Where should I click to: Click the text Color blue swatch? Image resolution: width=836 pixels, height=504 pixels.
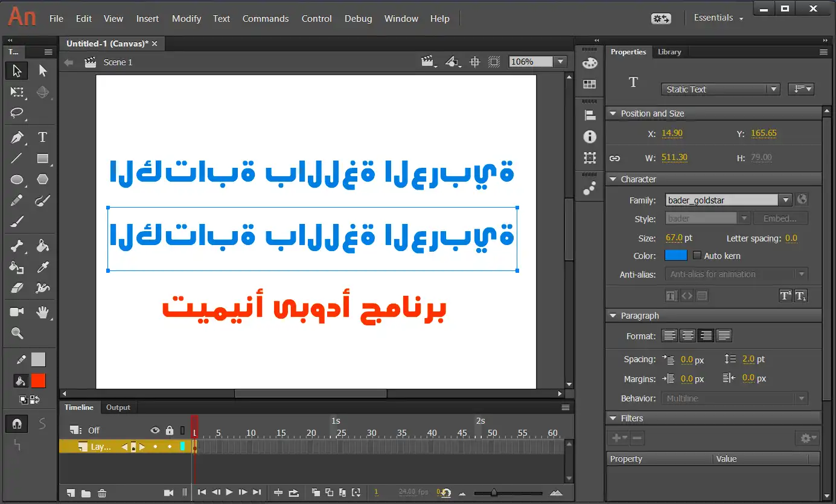pyautogui.click(x=676, y=255)
